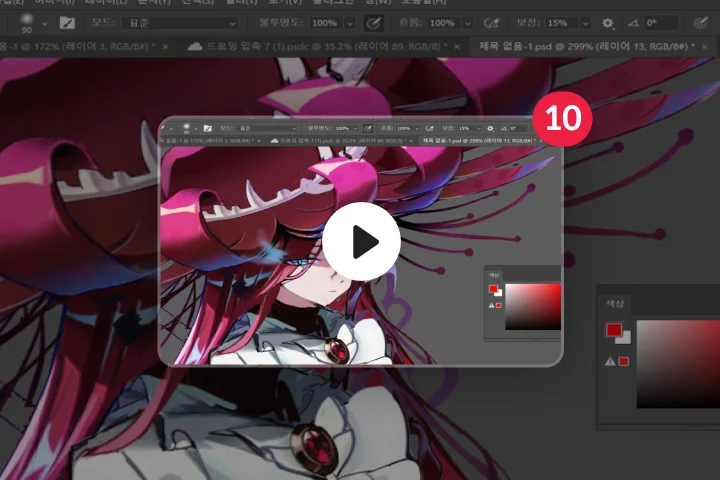Viewport: 720px width, 480px height.
Task: Close the 172% 레이어 3 document tab
Action: [166, 46]
